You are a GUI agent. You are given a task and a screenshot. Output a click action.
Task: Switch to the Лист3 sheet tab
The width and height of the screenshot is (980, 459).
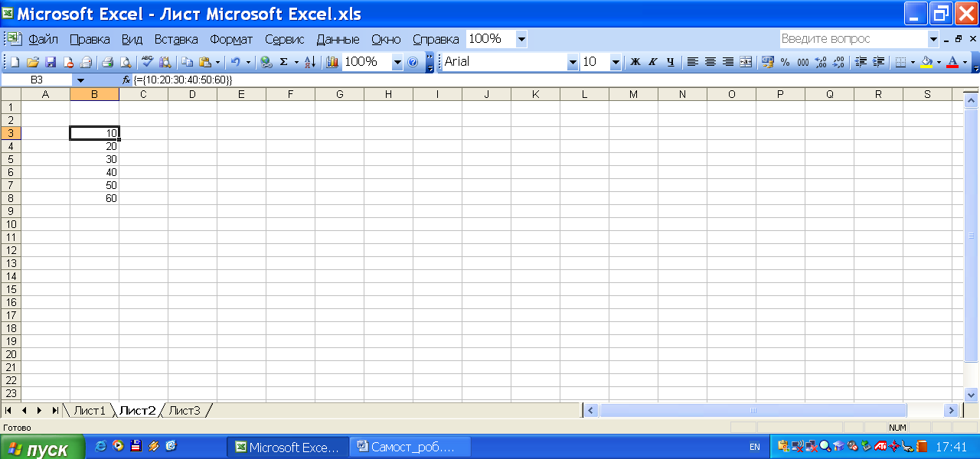[x=185, y=411]
